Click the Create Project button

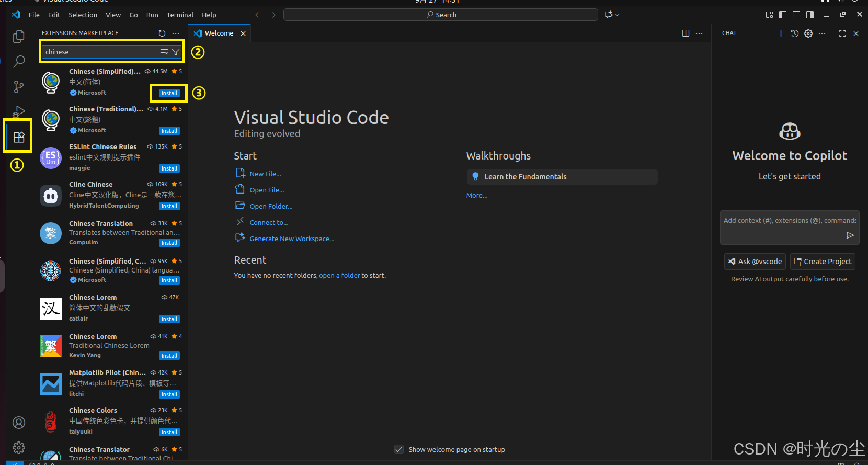click(822, 262)
